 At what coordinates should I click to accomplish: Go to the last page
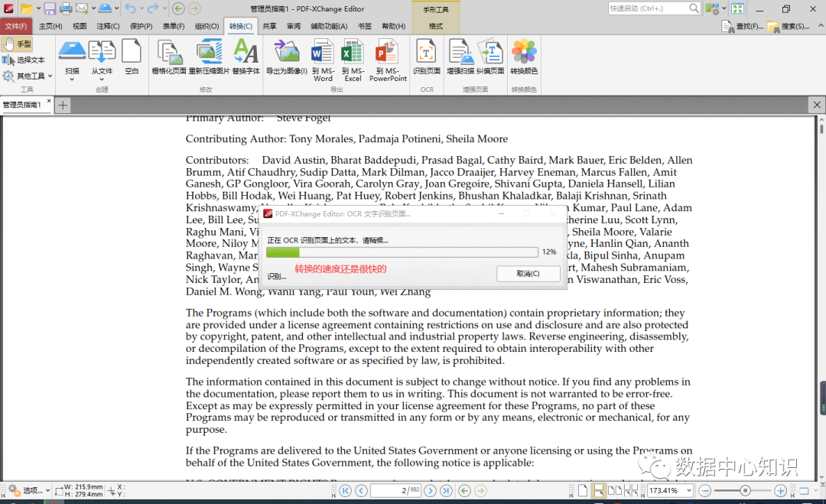pyautogui.click(x=446, y=491)
